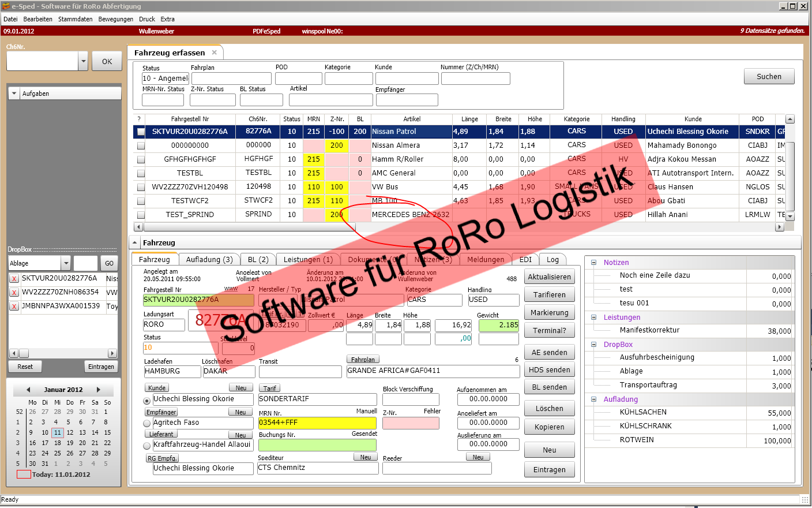Click the yellow MRN Nr. input field
812x508 pixels.
pyautogui.click(x=317, y=423)
